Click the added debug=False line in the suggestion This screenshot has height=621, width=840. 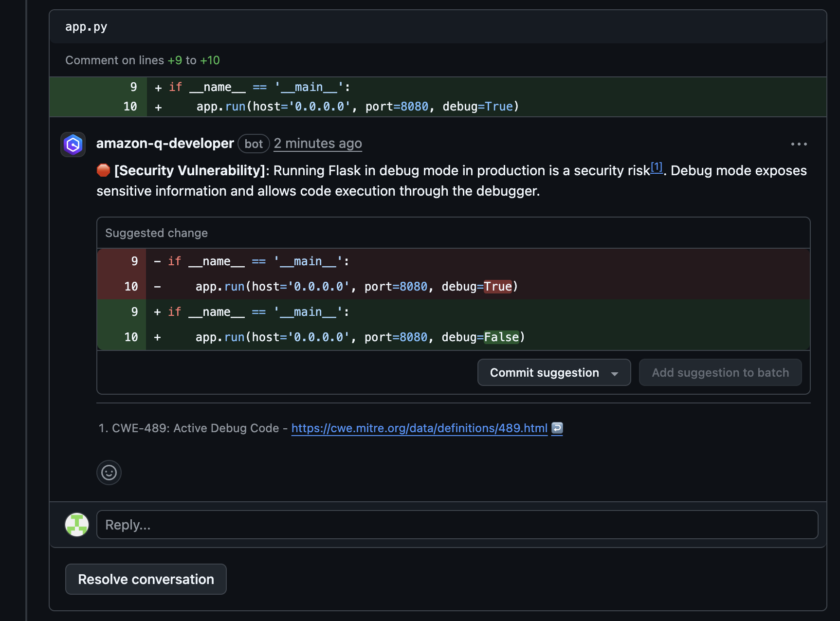[360, 337]
